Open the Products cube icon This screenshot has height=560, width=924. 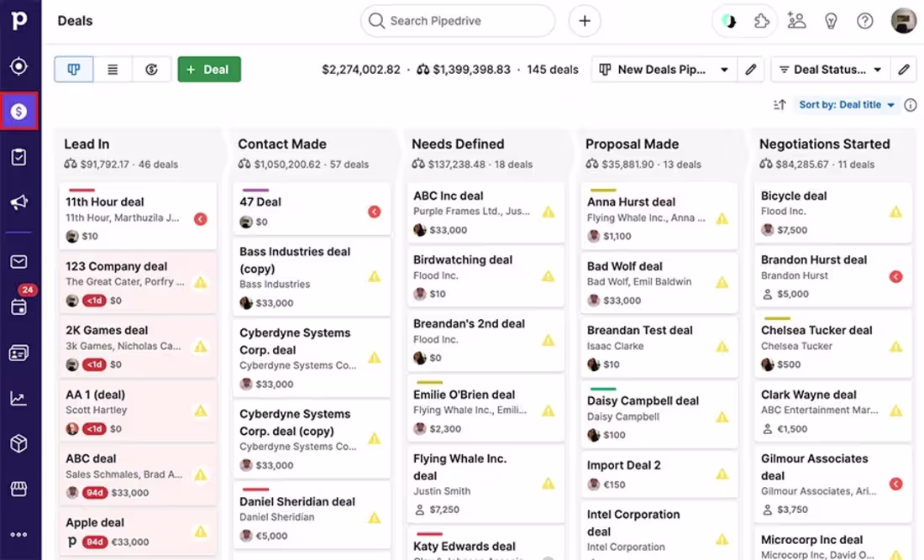[x=18, y=443]
